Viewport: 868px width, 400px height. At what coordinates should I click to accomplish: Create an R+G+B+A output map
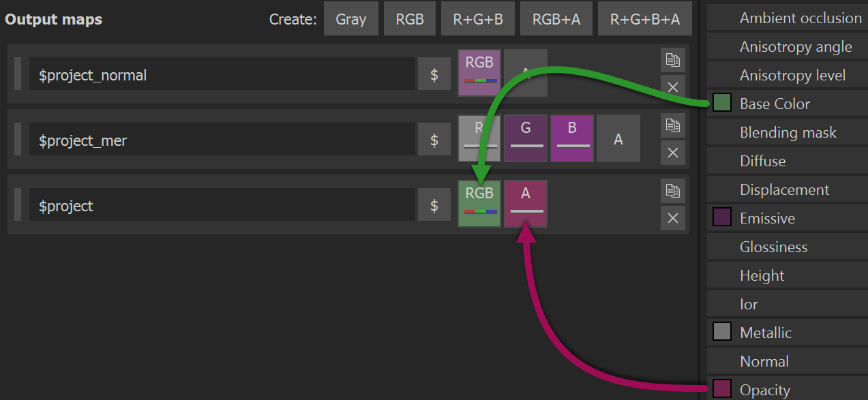644,19
